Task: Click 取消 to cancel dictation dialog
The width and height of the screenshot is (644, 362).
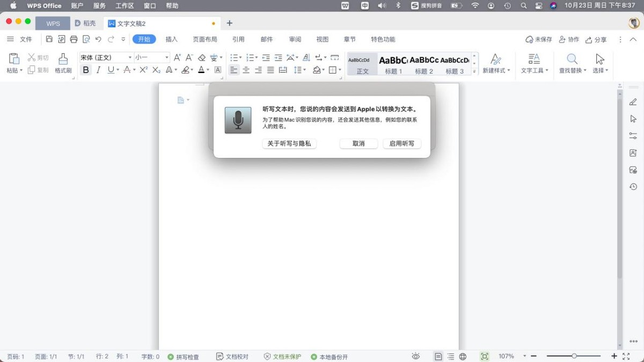Action: click(358, 143)
